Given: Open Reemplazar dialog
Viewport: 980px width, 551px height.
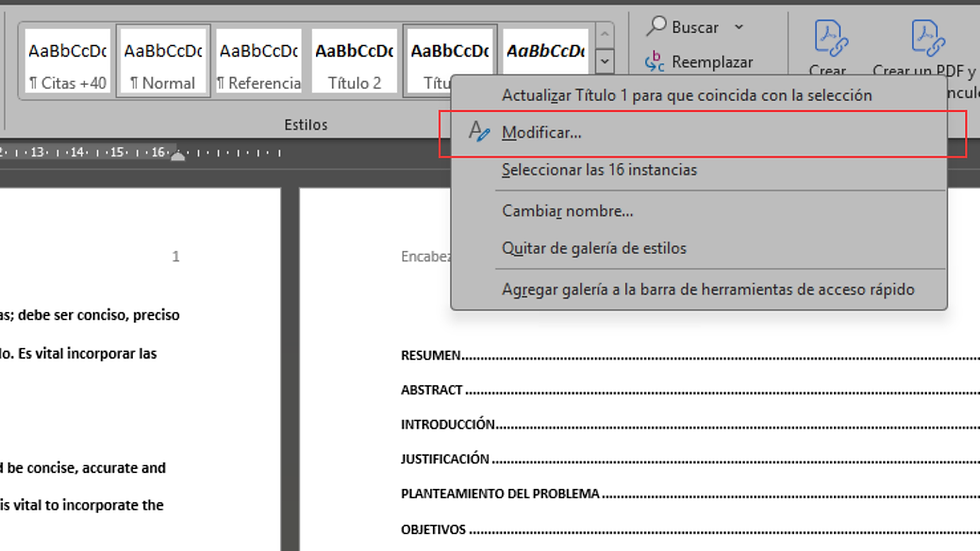Looking at the screenshot, I should (699, 62).
